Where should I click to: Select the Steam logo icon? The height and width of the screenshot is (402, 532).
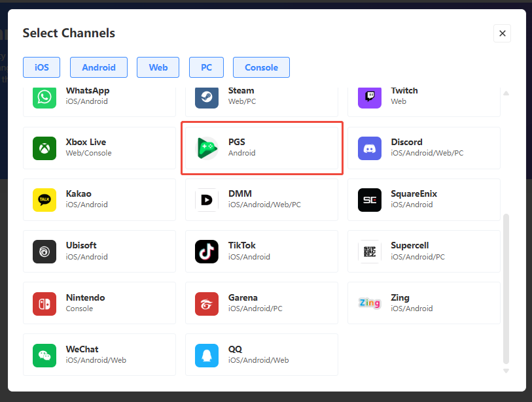(207, 97)
